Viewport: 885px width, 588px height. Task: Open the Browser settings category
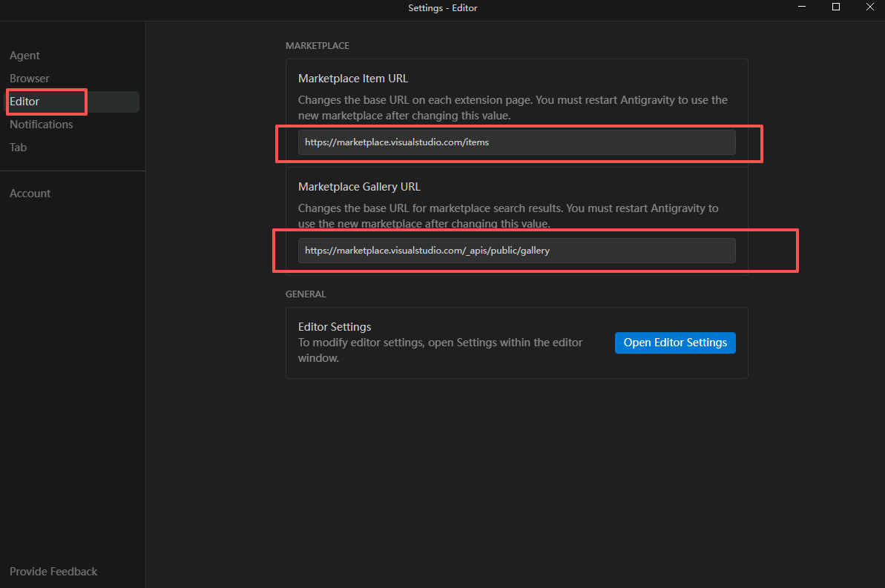click(x=30, y=78)
